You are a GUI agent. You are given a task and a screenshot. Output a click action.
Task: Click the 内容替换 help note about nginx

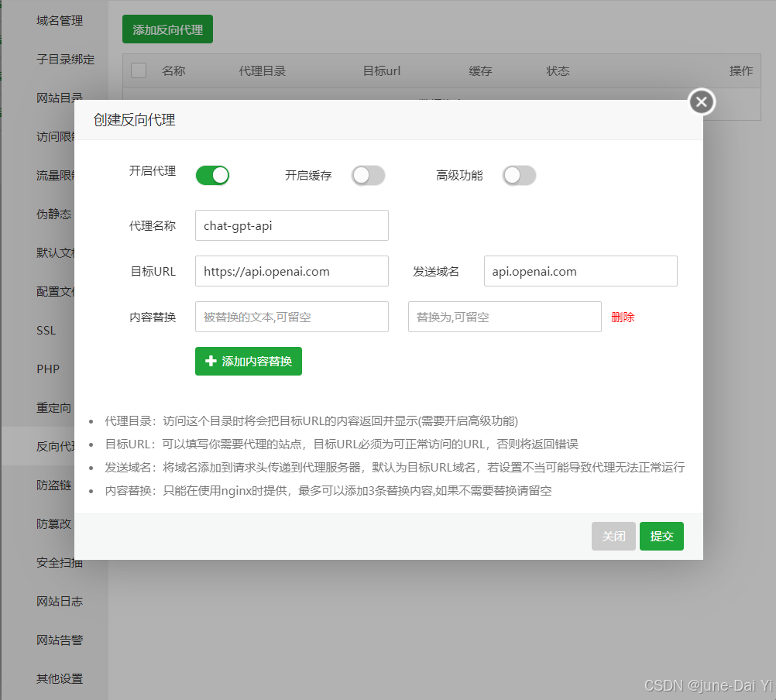[328, 491]
